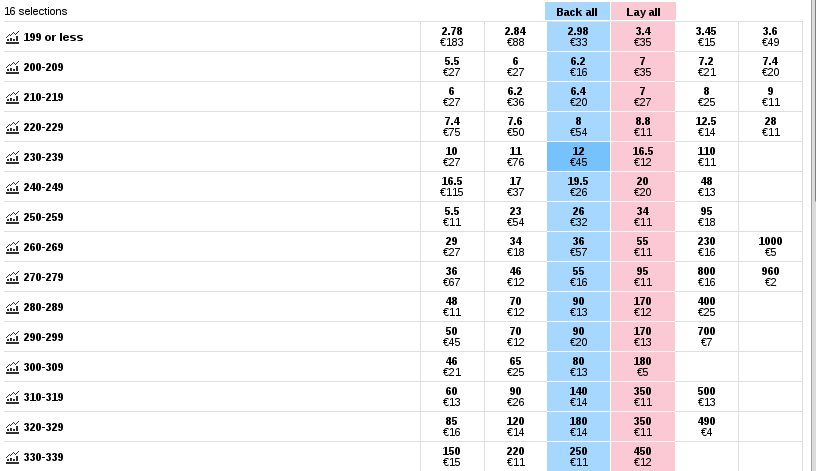Back 199 or less at 2.98
The width and height of the screenshot is (816, 471).
tap(578, 37)
